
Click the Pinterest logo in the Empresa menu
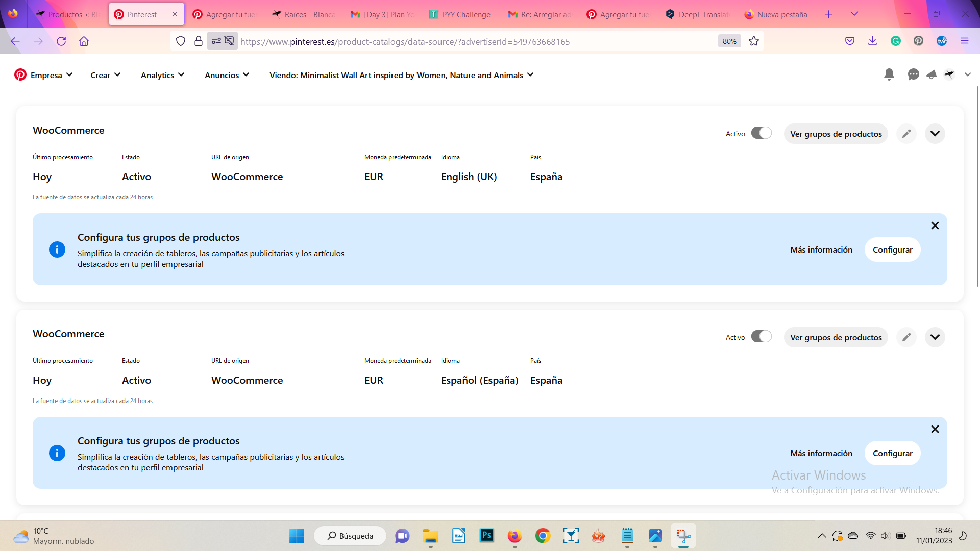click(20, 75)
